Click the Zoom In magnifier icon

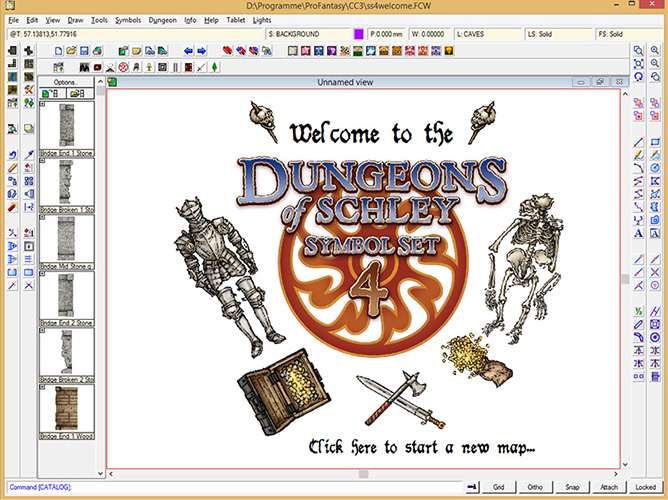point(655,50)
